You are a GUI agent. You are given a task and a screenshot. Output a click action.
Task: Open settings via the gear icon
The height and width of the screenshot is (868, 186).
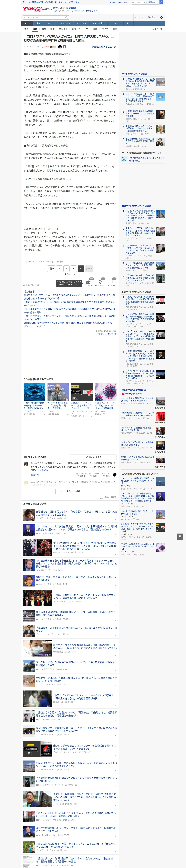pyautogui.click(x=161, y=17)
